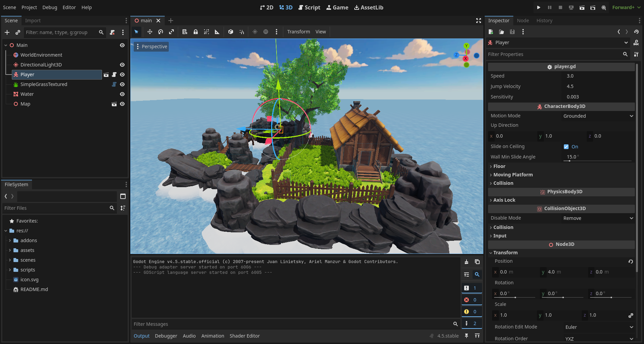Screen dimensions: 644x344
Task: Open the Debug menu
Action: pos(50,7)
